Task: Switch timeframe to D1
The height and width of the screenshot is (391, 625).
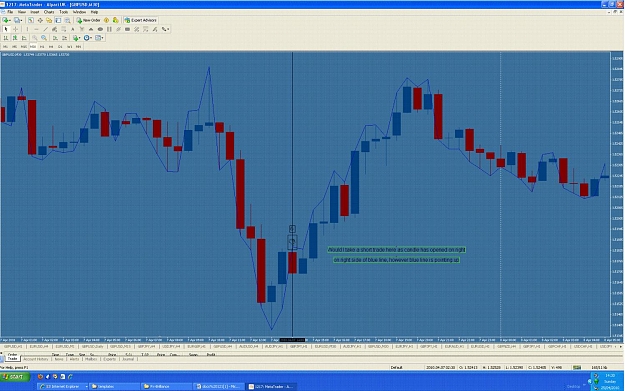Action: (60, 47)
